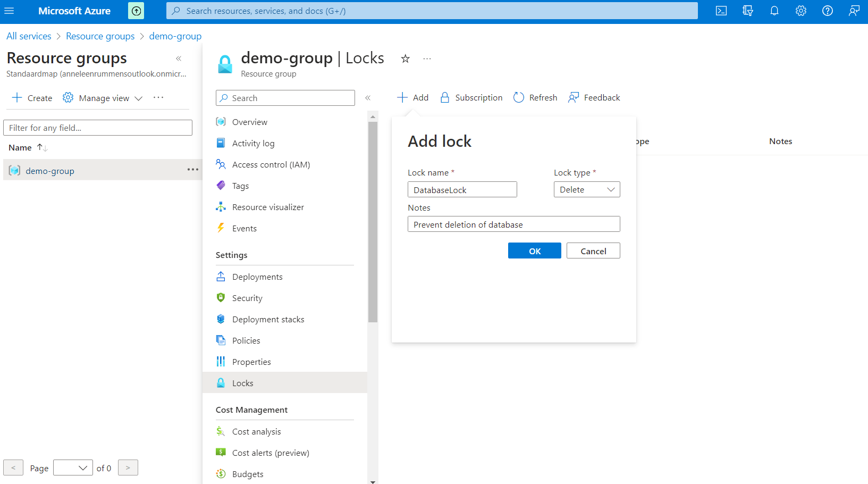
Task: Click the top bar feedback person icon
Action: [854, 11]
